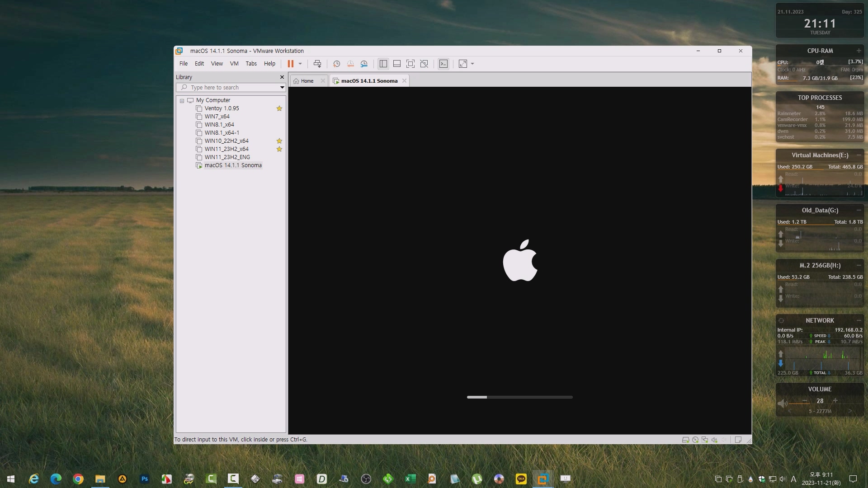Image resolution: width=868 pixels, height=488 pixels.
Task: Switch to the Home tab
Action: tap(307, 81)
